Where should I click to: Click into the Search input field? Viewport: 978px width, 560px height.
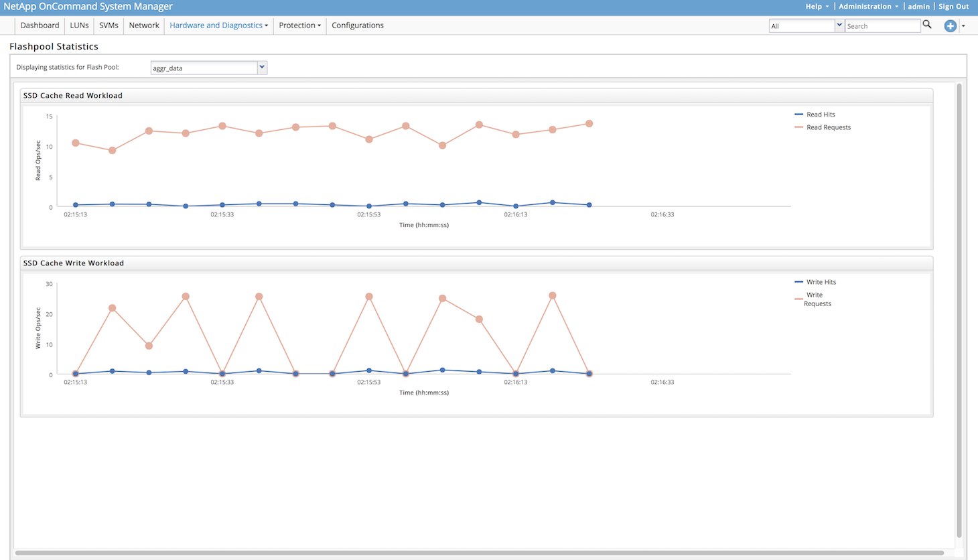[882, 25]
